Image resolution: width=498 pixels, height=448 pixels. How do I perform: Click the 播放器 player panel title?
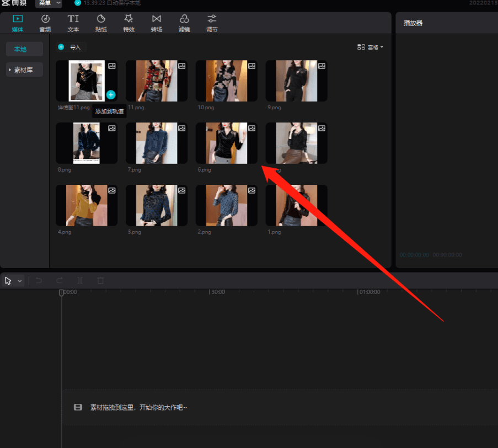[413, 23]
